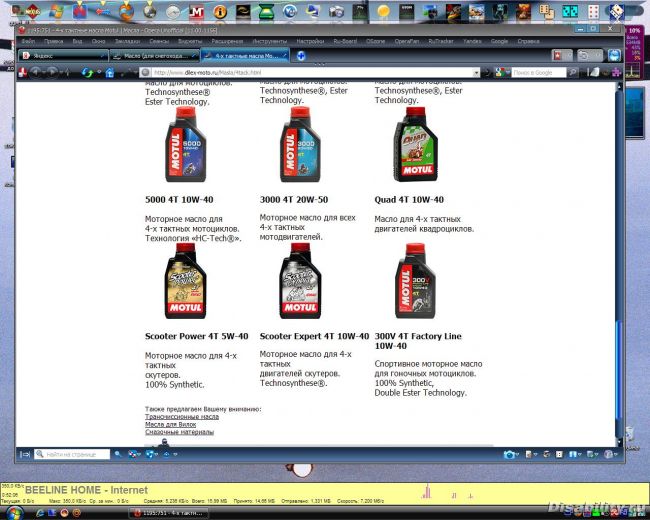
Task: Toggle the panel button at status bar left
Action: (x=25, y=454)
